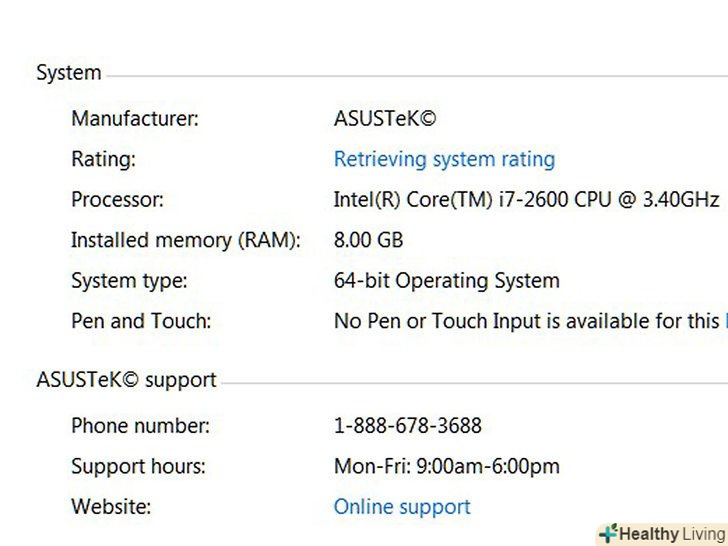Click the Processor label
Image resolution: width=728 pixels, height=546 pixels.
tap(116, 200)
